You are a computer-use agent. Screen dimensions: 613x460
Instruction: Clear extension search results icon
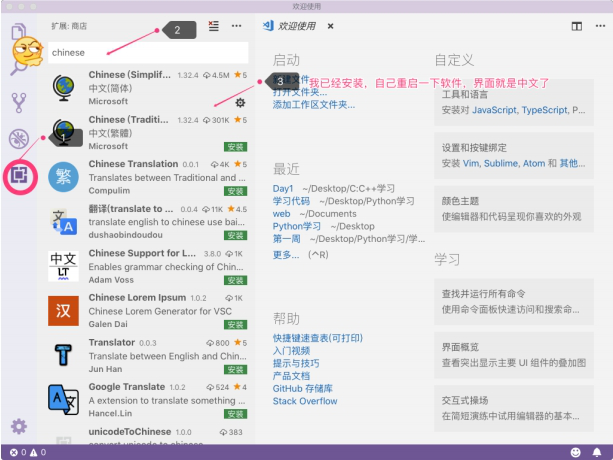point(213,26)
